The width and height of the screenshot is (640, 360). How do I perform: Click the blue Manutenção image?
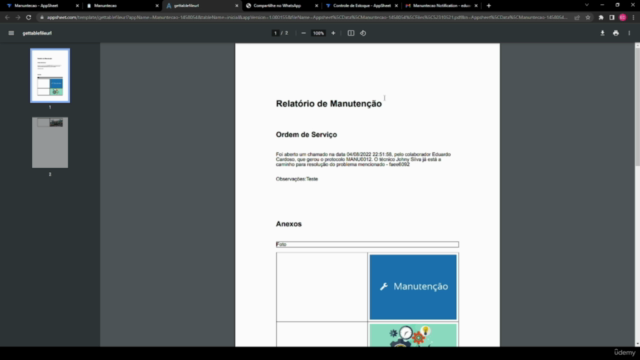[x=413, y=287]
